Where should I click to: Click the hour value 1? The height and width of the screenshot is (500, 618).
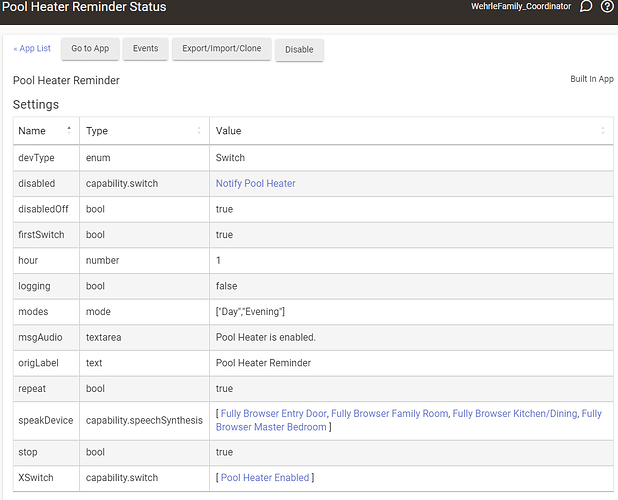[218, 260]
